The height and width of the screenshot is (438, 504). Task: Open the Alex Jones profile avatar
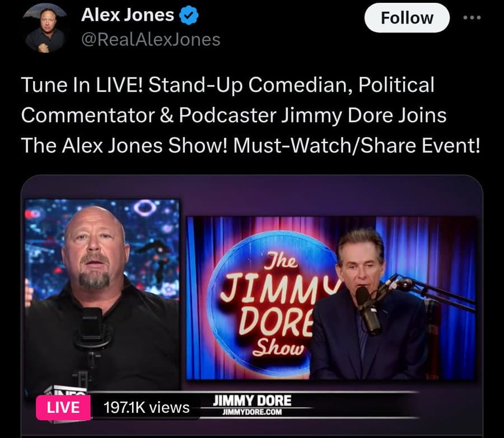tap(45, 29)
